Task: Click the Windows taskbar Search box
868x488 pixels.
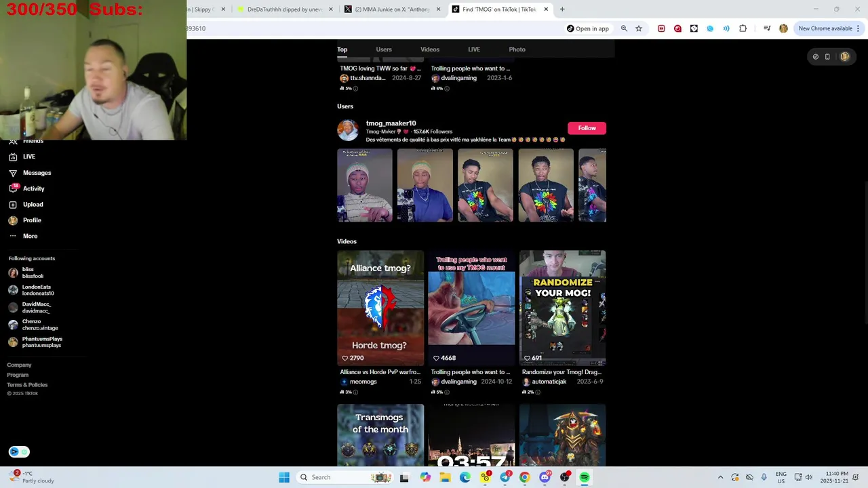Action: coord(346,477)
